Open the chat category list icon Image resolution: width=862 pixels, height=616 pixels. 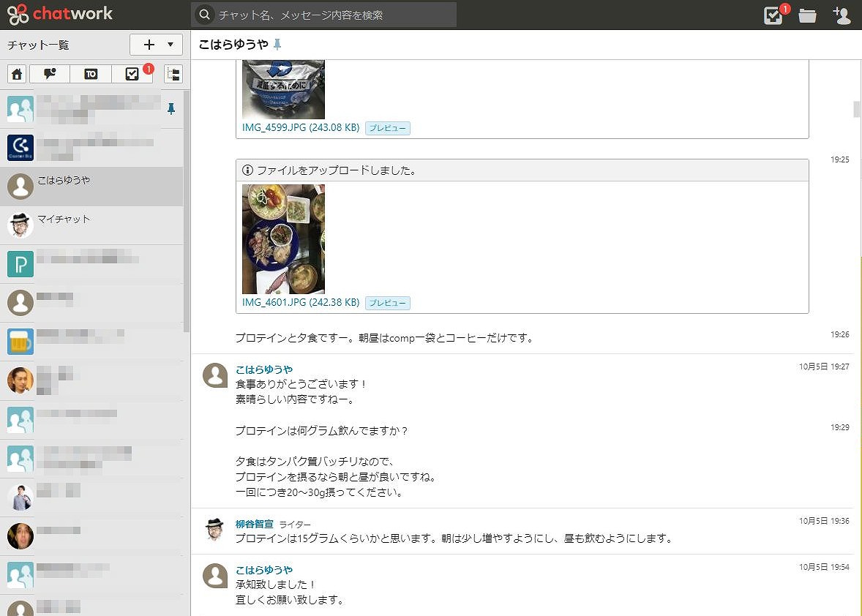coord(173,74)
